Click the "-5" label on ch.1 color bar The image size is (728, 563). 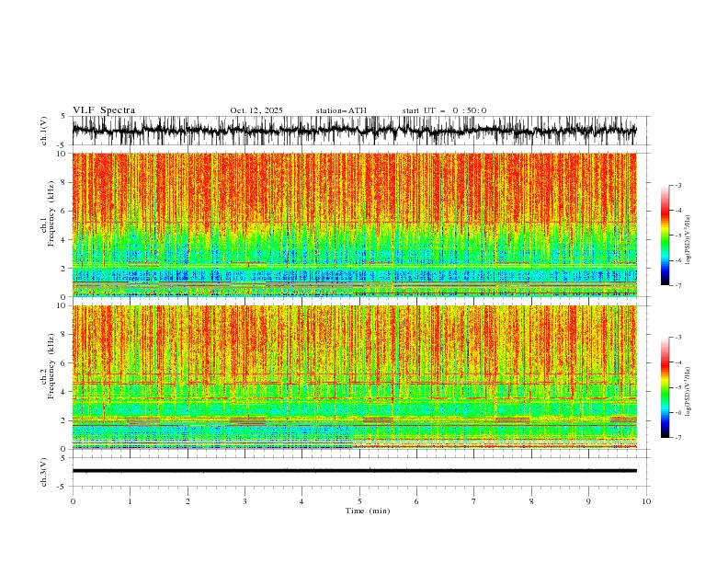point(678,236)
